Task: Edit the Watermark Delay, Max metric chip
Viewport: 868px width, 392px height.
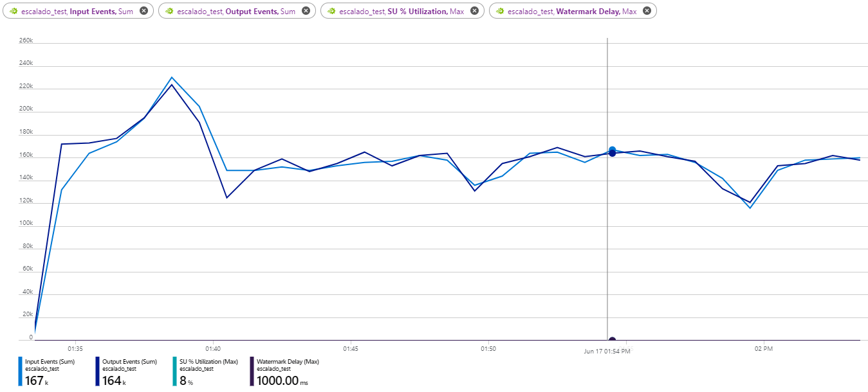Action: coord(572,11)
